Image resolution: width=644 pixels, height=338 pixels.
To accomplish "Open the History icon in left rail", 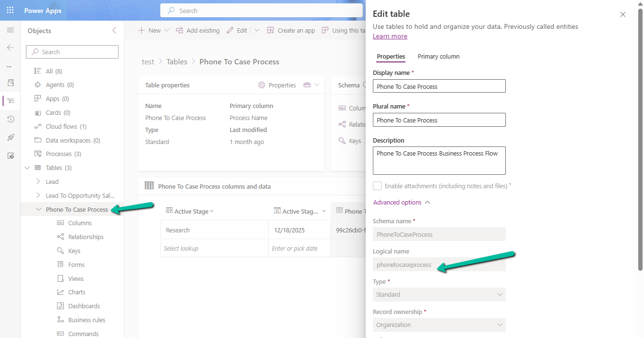I will [x=10, y=119].
